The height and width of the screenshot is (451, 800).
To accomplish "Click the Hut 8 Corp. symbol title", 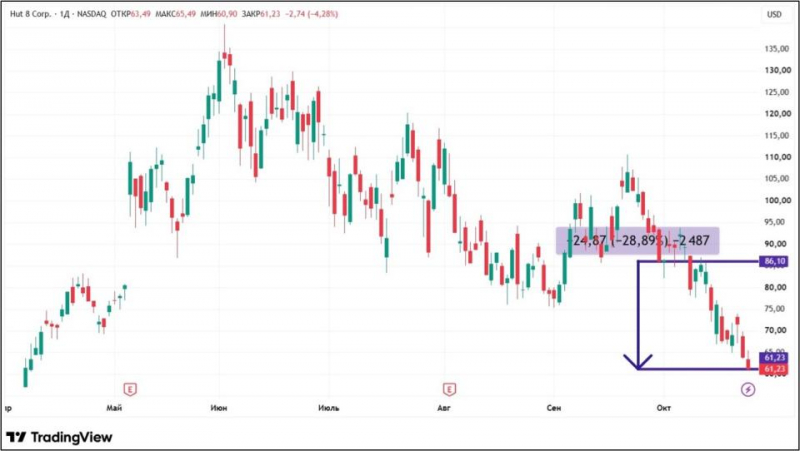I will tap(31, 14).
